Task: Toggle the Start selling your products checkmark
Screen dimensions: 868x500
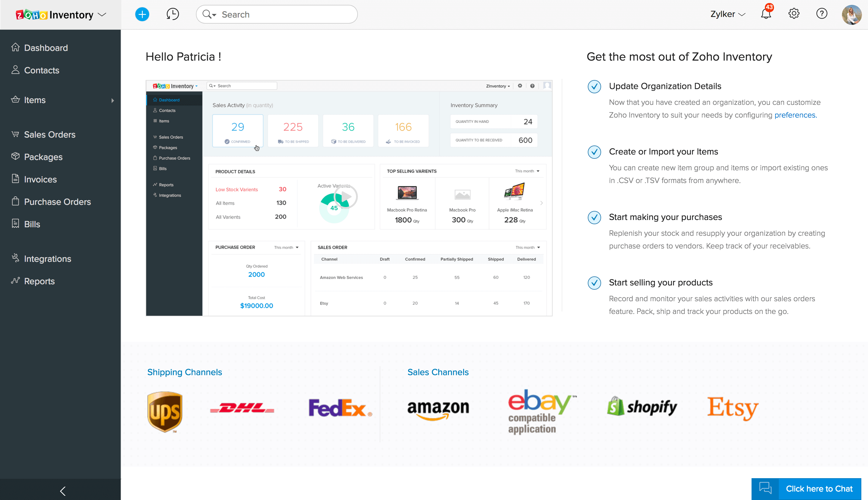Action: coord(594,283)
